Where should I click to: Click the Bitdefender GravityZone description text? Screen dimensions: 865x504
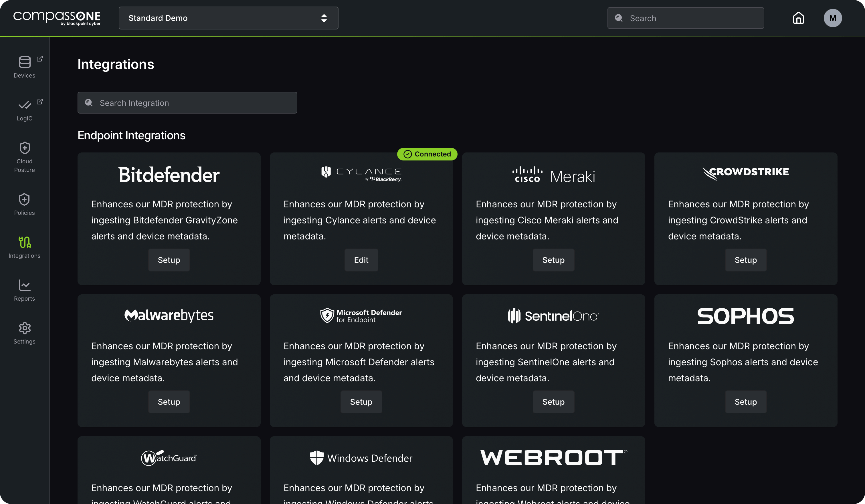[x=165, y=220]
